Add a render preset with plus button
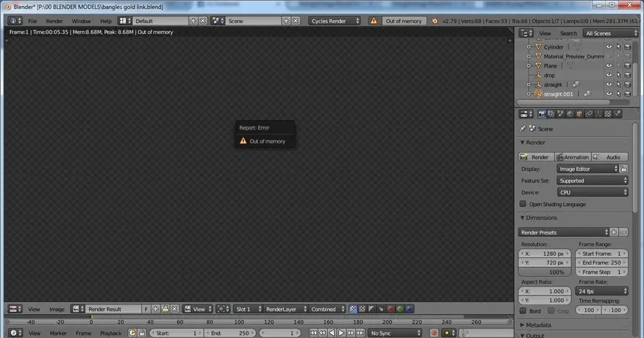This screenshot has height=338, width=644. [614, 232]
